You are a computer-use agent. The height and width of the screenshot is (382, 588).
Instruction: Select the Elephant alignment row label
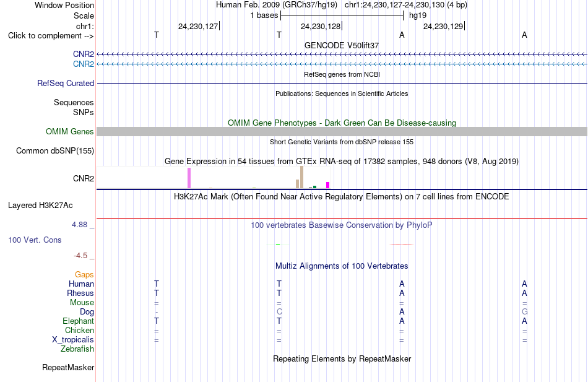(78, 321)
